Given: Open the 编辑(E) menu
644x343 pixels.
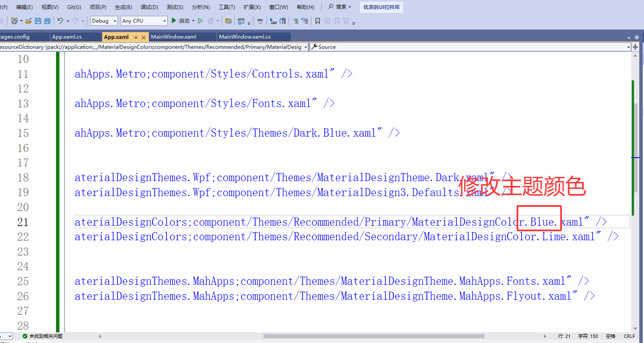Looking at the screenshot, I should click(x=24, y=7).
